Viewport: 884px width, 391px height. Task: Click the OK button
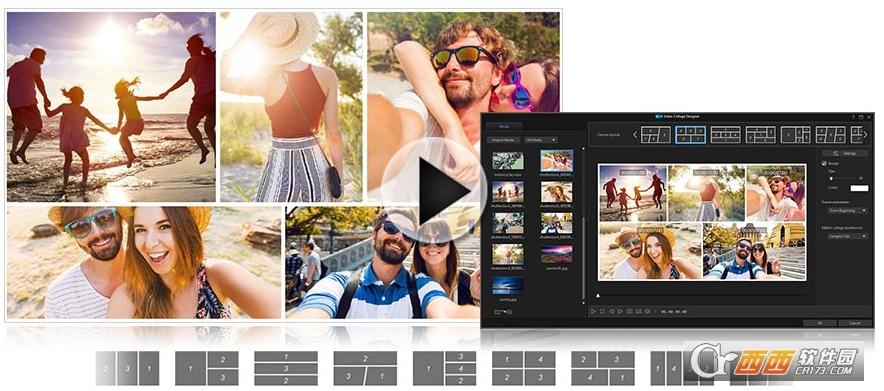point(819,323)
